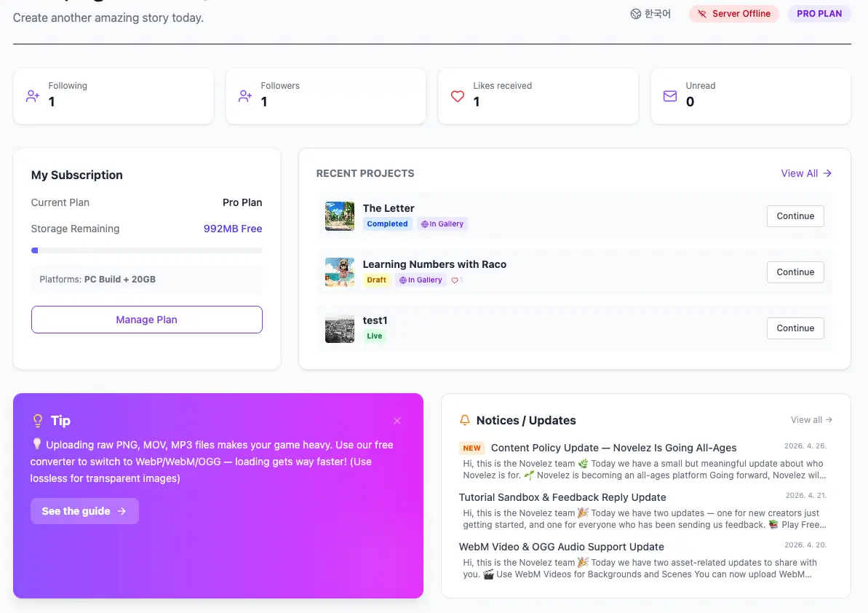The width and height of the screenshot is (868, 613).
Task: Click the 2026. 4. 21. notice date
Action: tap(805, 495)
